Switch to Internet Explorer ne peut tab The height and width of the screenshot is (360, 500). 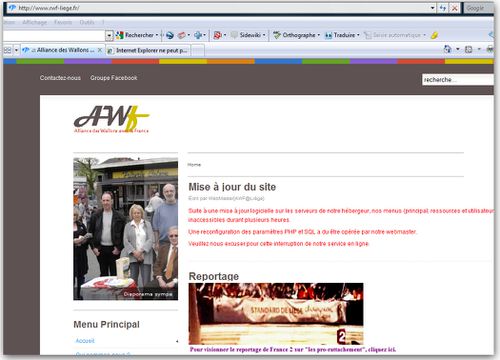coord(148,50)
